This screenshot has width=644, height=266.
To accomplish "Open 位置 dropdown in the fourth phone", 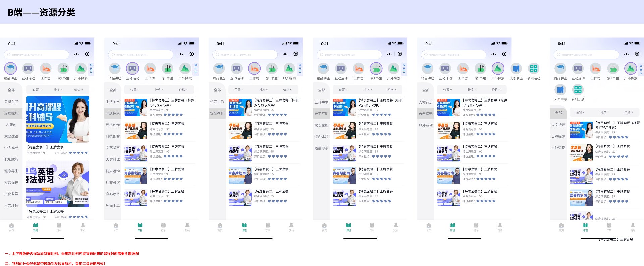I will click(x=343, y=90).
